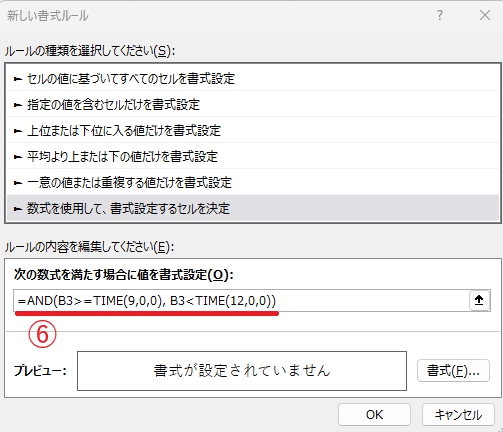
Task: Select rule type 指定の値を含むセルだけを書式設定
Action: click(x=253, y=105)
